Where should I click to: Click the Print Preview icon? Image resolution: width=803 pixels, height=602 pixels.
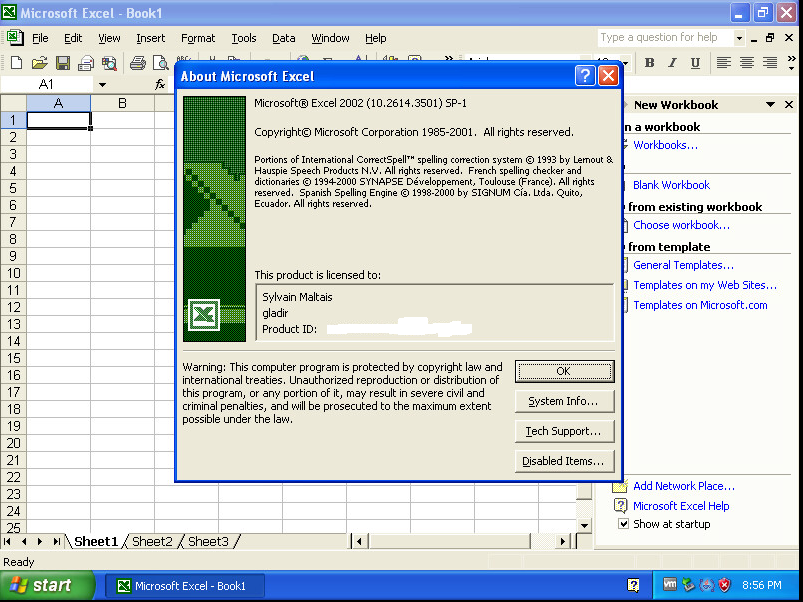(x=161, y=63)
